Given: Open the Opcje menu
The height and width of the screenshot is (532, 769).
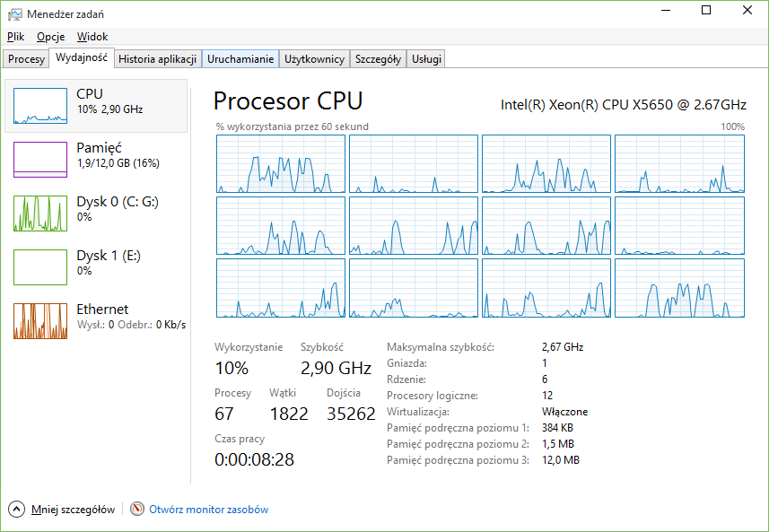Looking at the screenshot, I should tap(50, 37).
